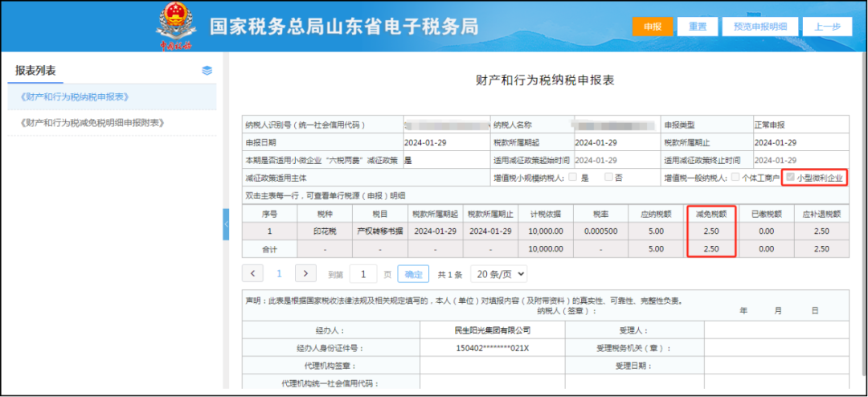
Task: Click 国家税务总局山东省电子税务局 header title
Action: (x=344, y=27)
